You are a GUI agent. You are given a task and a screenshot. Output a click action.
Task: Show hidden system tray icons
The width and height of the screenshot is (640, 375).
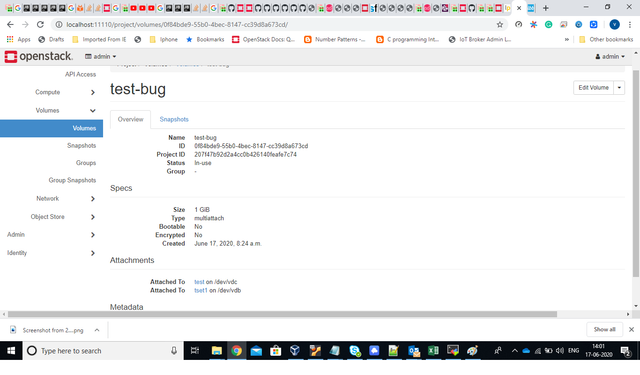click(x=515, y=351)
